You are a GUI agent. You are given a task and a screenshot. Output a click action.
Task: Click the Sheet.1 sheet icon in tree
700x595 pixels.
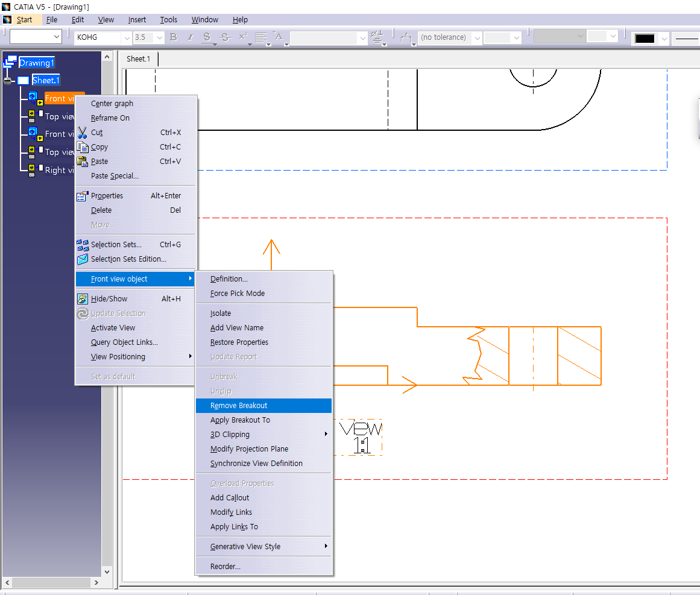[x=24, y=80]
